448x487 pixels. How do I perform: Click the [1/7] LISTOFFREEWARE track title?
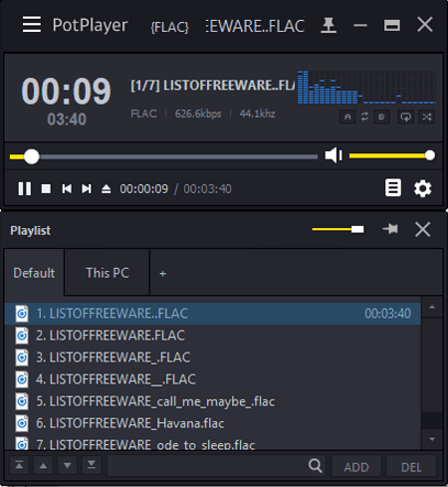pos(212,86)
